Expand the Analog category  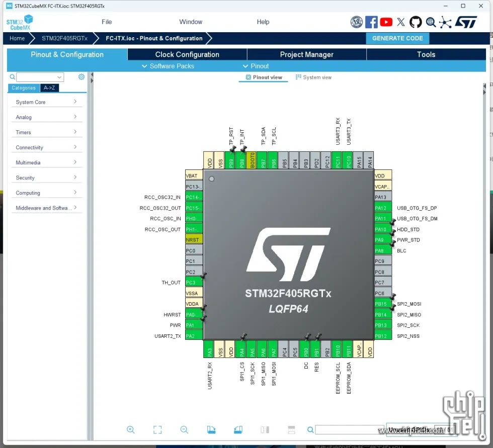click(x=46, y=117)
